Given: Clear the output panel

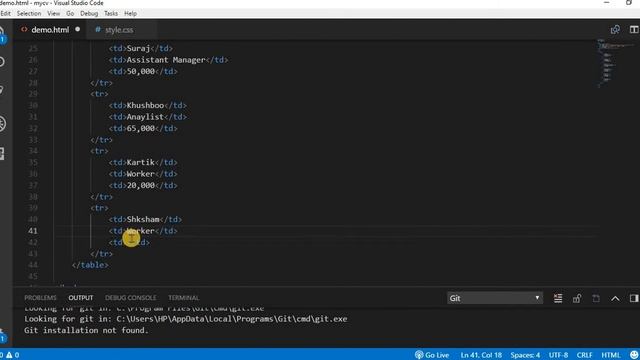Looking at the screenshot, I should pyautogui.click(x=558, y=298).
